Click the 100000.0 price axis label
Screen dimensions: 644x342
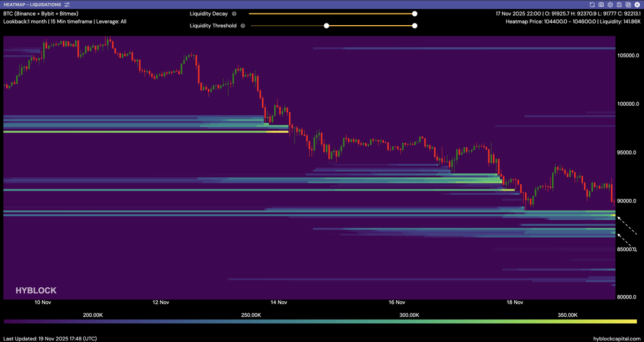(x=628, y=104)
